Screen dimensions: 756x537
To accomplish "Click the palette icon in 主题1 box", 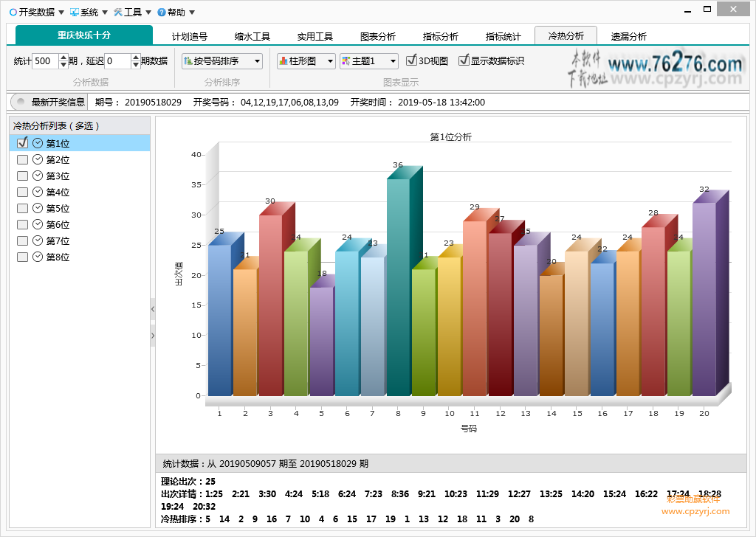I will [346, 60].
